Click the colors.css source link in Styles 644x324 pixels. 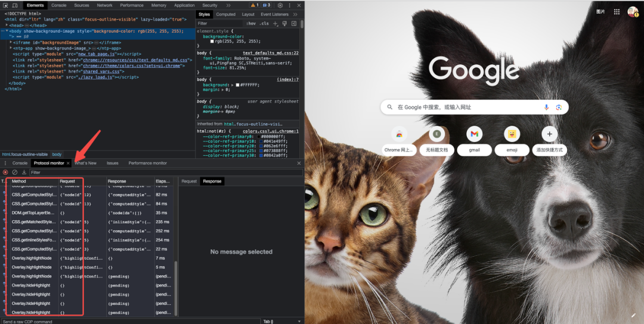(x=271, y=131)
